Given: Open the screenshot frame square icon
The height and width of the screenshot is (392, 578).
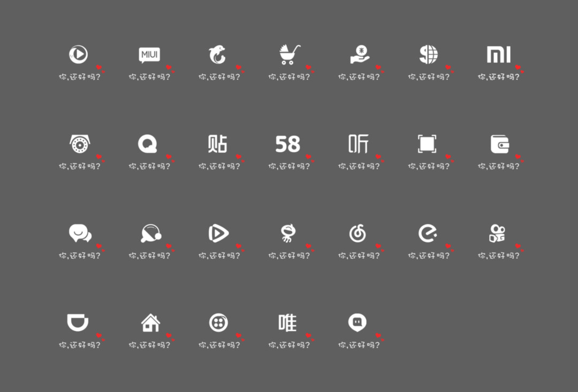Looking at the screenshot, I should (x=427, y=144).
